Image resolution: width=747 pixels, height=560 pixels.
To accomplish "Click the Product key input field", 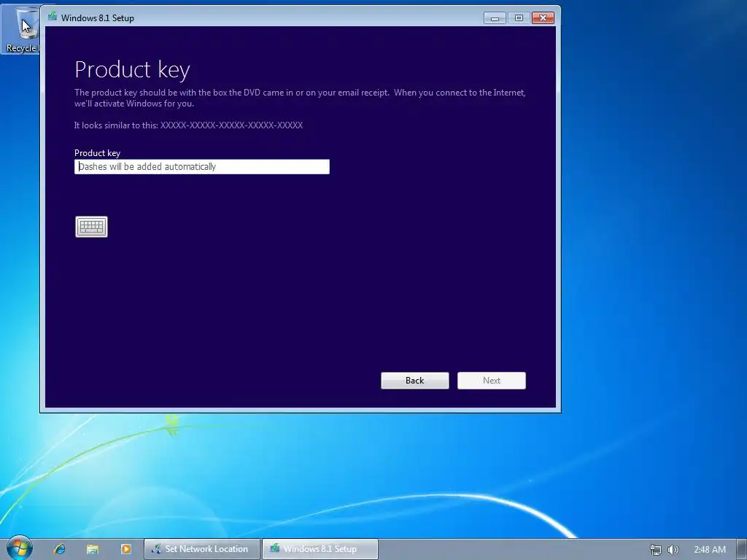I will (x=202, y=167).
